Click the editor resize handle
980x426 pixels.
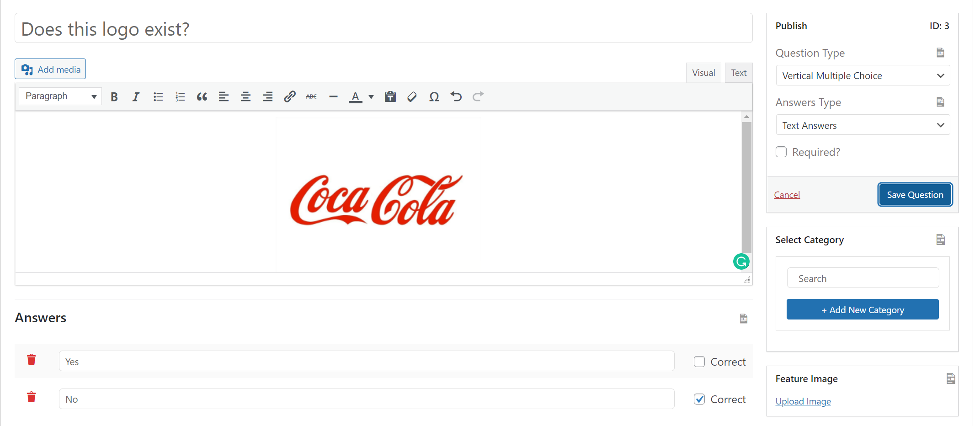point(747,279)
